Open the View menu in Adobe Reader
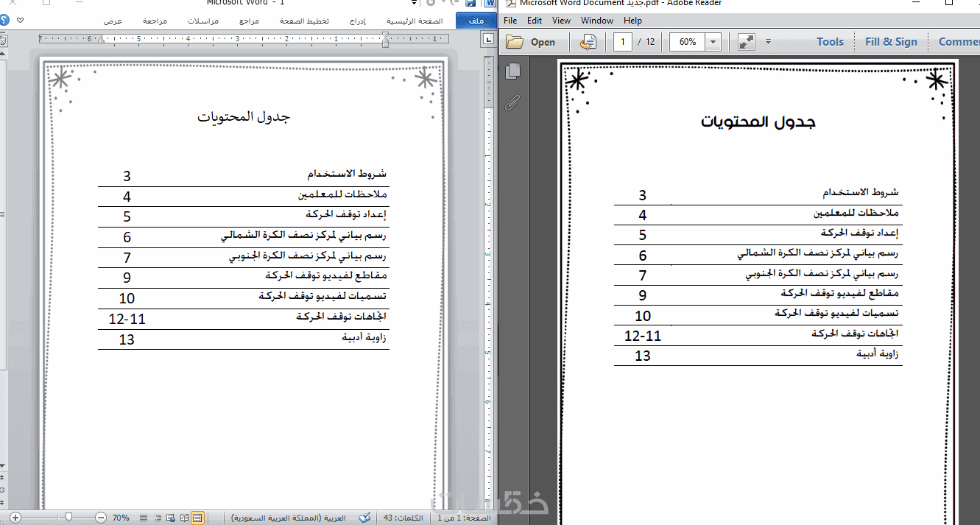 561,21
